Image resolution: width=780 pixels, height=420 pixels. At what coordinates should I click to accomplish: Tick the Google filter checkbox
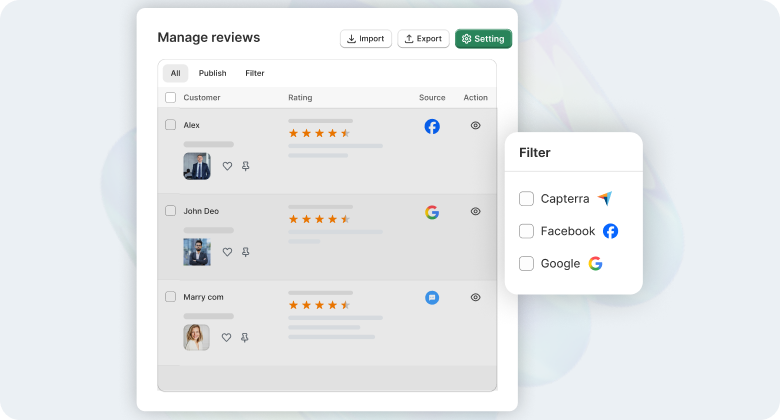(x=526, y=263)
